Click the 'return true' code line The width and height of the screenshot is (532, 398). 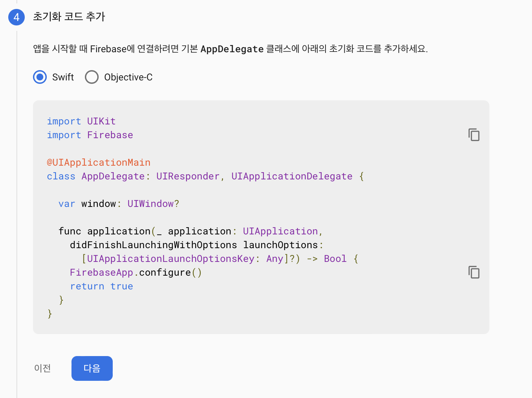101,286
